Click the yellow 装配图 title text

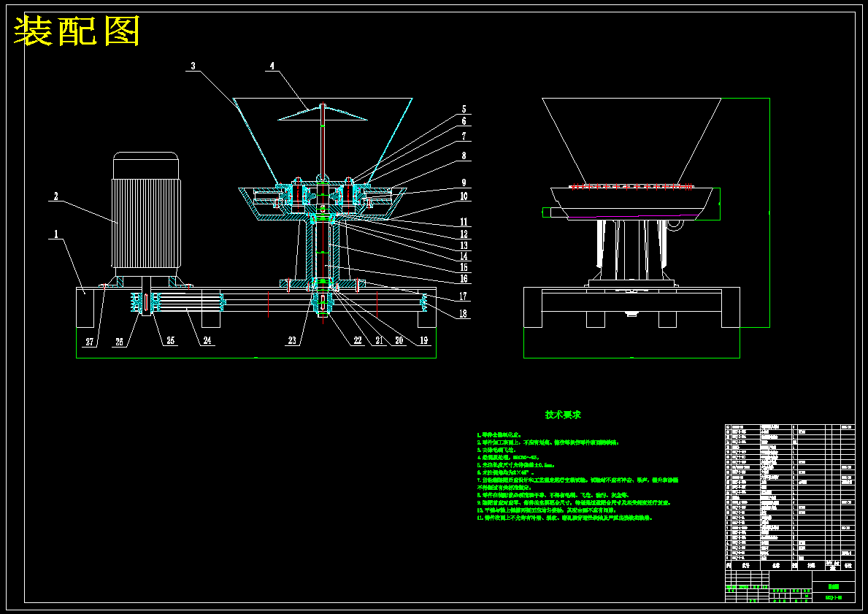coord(77,31)
